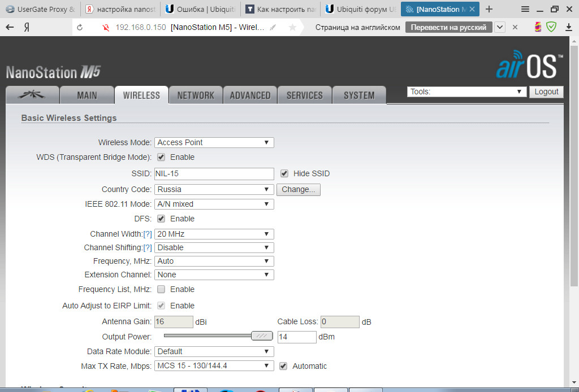Open a new browser tab with plus
This screenshot has width=579, height=392.
489,9
